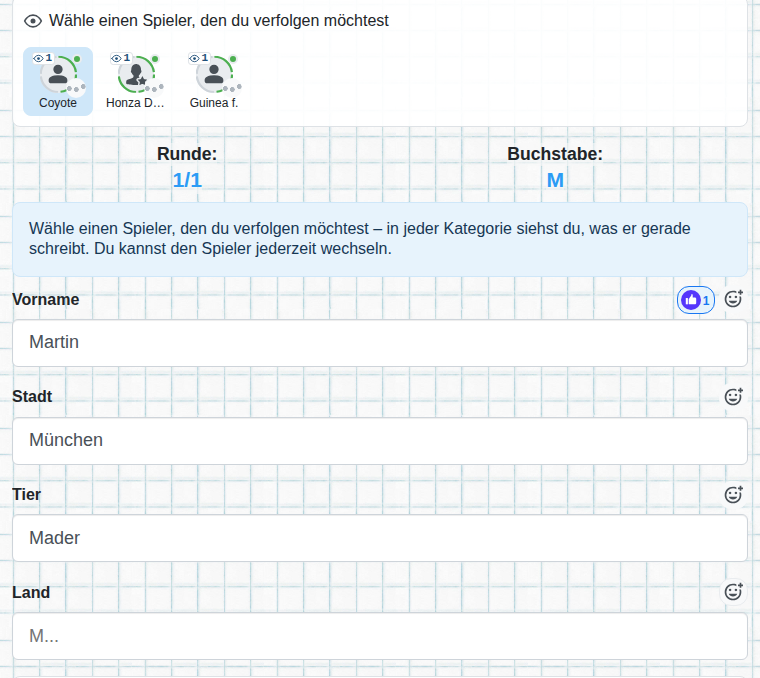760x678 pixels.
Task: Click the Stadt field containing München
Action: coord(380,441)
